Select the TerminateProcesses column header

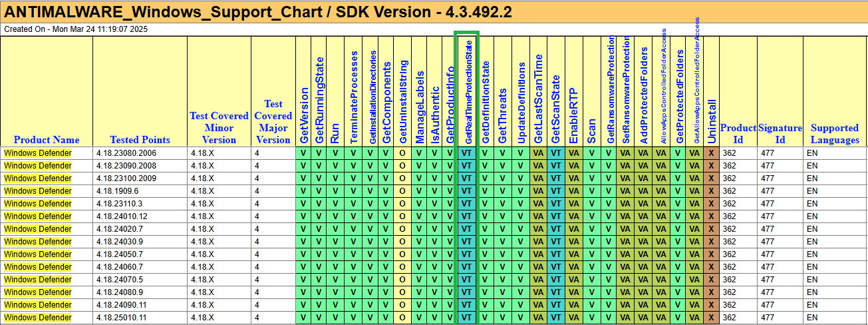[x=353, y=97]
